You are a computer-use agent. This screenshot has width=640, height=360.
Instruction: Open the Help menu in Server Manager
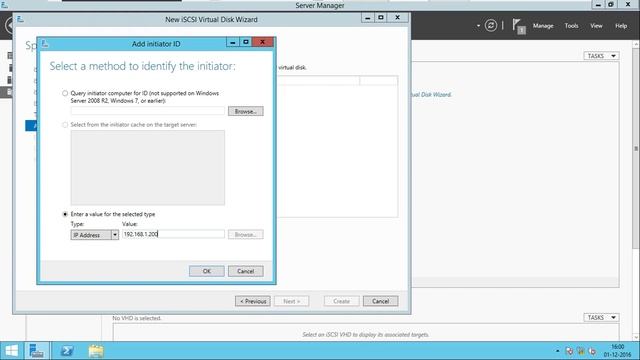621,26
